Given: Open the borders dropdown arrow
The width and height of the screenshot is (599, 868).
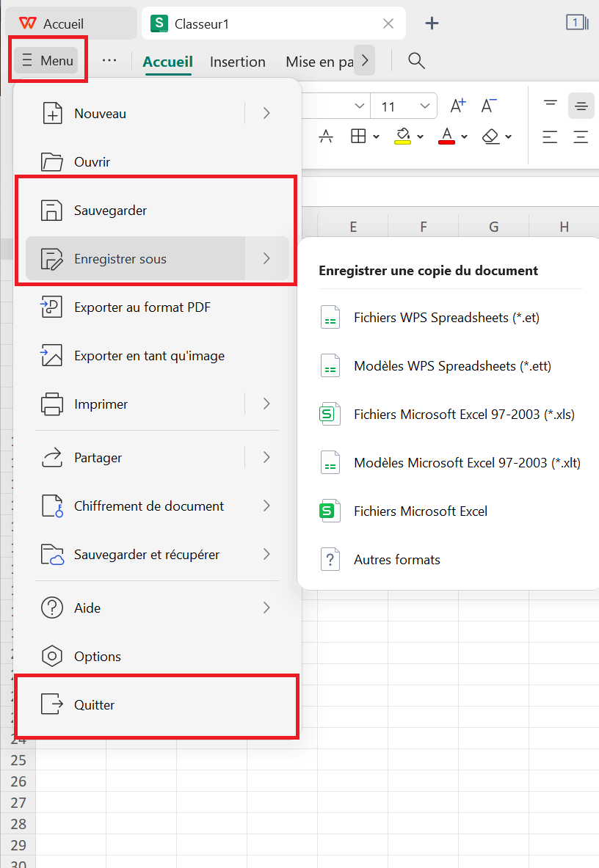Looking at the screenshot, I should [377, 136].
